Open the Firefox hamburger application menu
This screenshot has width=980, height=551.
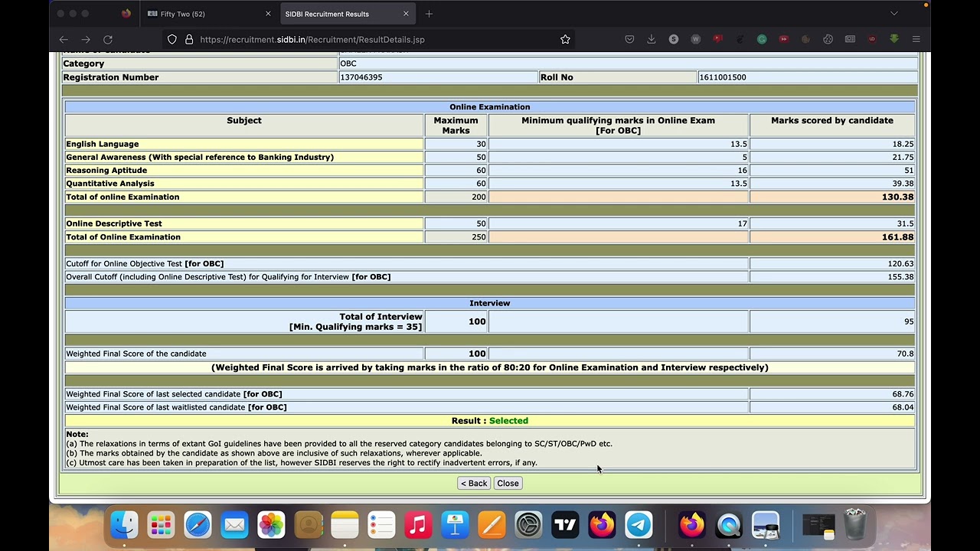[916, 39]
